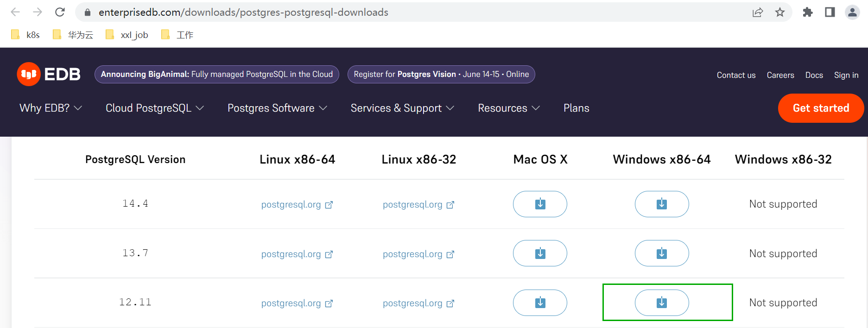The width and height of the screenshot is (868, 328).
Task: Go to the Plans page
Action: click(576, 108)
